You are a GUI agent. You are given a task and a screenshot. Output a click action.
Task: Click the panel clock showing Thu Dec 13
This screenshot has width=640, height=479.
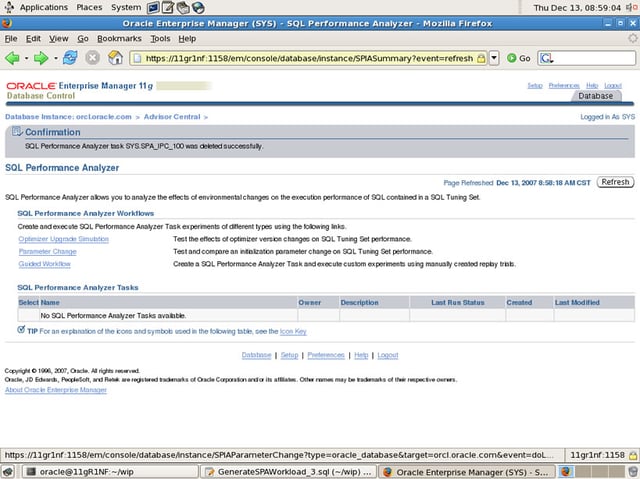coord(577,8)
